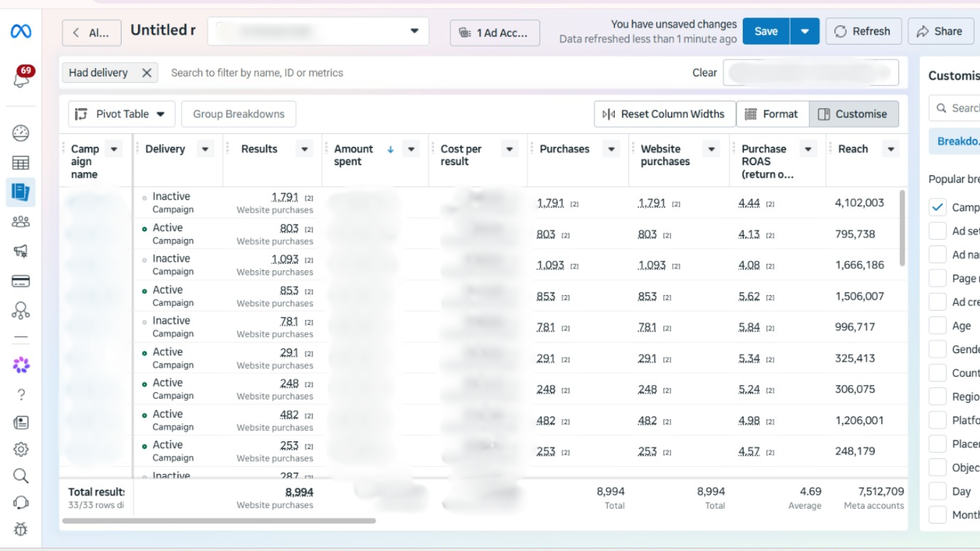
Task: Open the Pivot Table dropdown
Action: click(122, 114)
